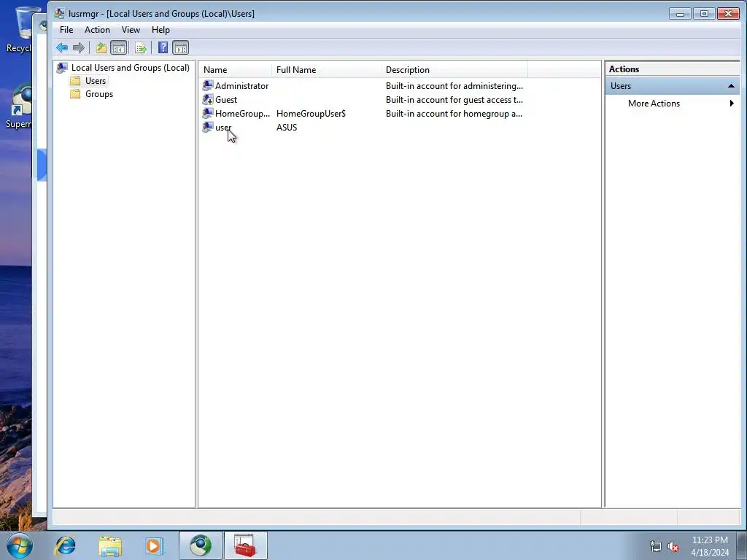
Task: Open Windows Media Player from the taskbar
Action: 154,545
